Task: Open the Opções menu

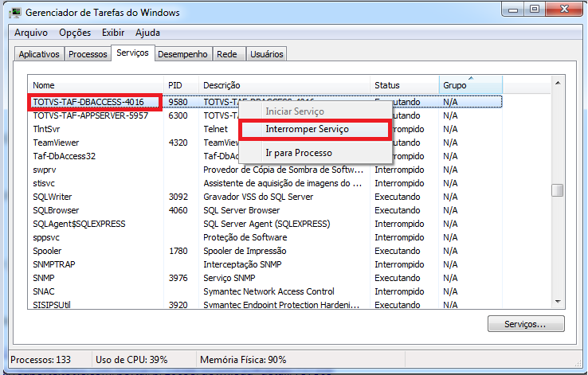Action: click(75, 33)
